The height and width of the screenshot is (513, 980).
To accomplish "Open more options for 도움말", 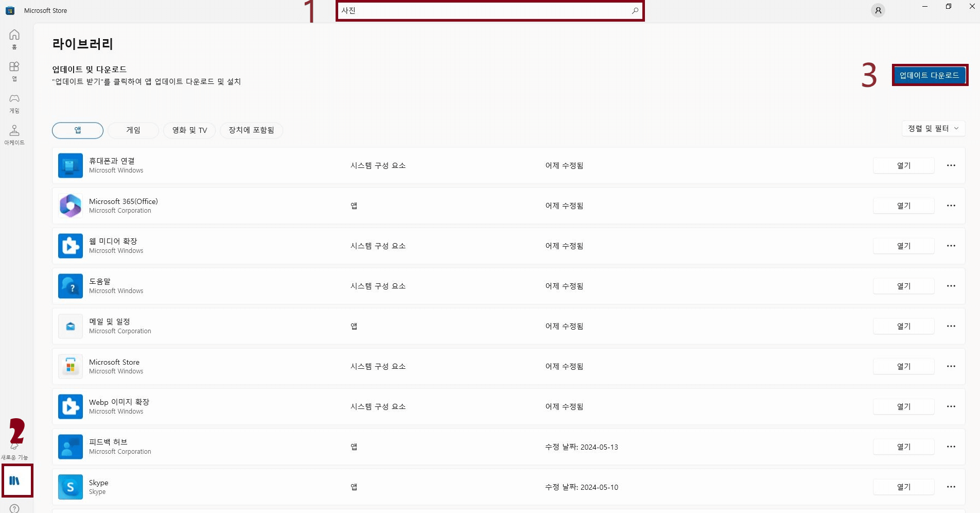I will (x=951, y=286).
